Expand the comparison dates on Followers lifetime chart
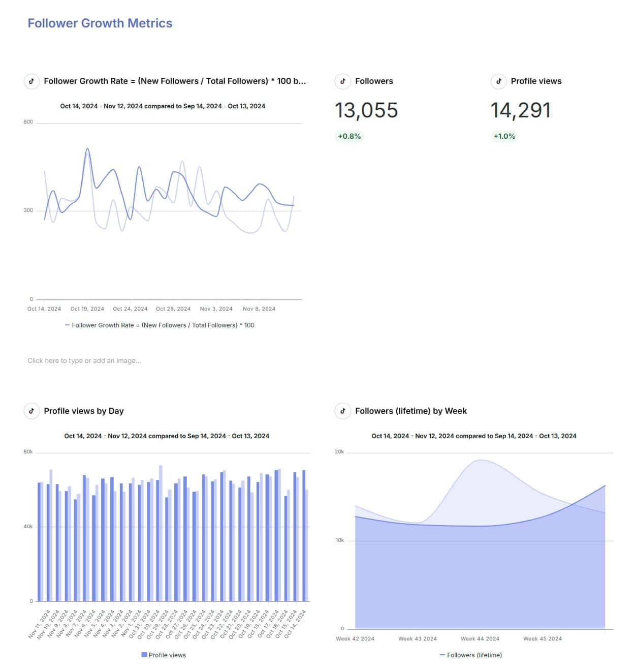634x672 pixels. (474, 436)
